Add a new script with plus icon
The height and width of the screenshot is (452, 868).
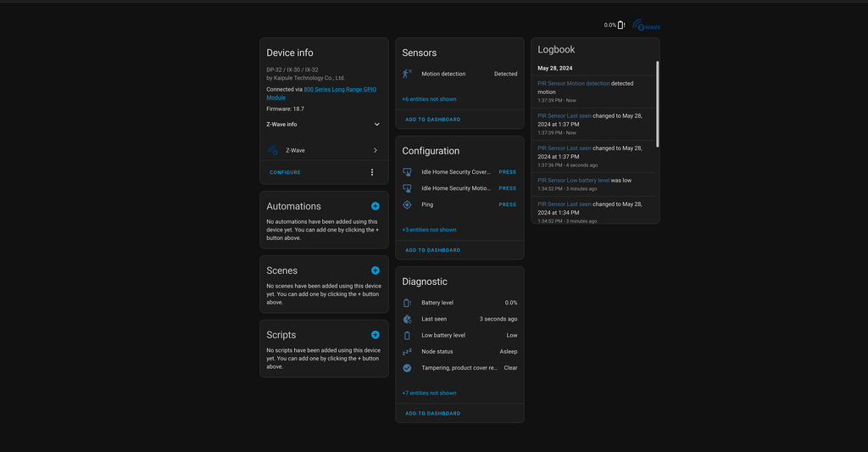376,335
